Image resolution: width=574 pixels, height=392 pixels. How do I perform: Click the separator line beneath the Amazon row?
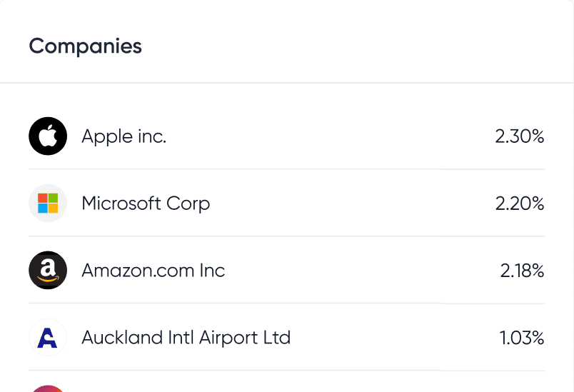(287, 303)
